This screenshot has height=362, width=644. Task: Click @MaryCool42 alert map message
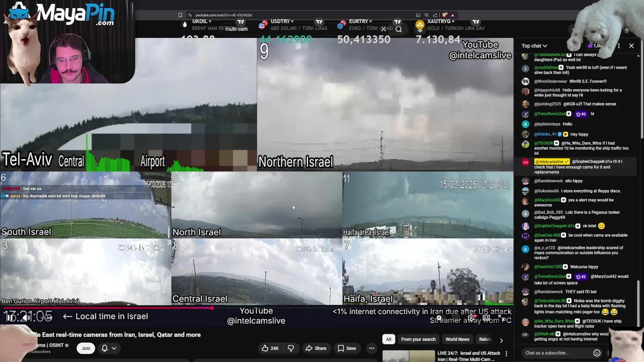point(574,203)
